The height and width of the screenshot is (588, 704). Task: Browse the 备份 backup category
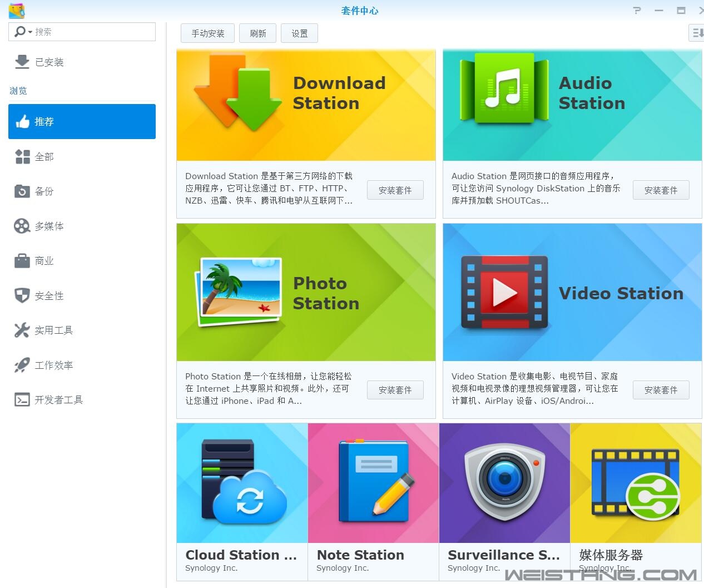[82, 191]
